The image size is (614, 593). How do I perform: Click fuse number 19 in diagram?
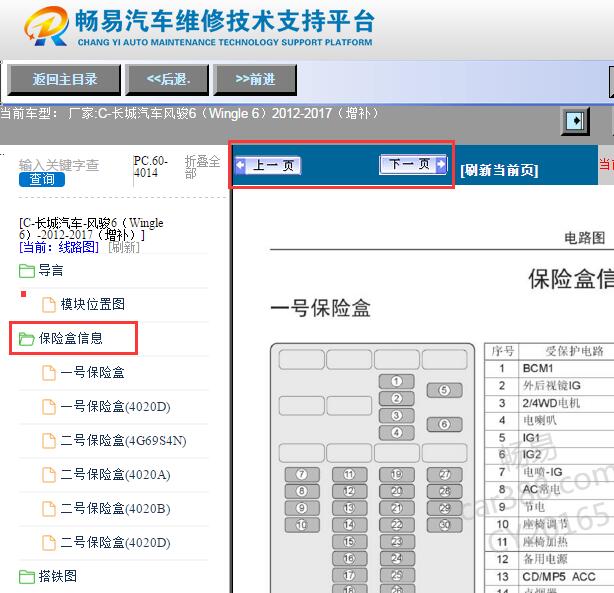click(396, 474)
